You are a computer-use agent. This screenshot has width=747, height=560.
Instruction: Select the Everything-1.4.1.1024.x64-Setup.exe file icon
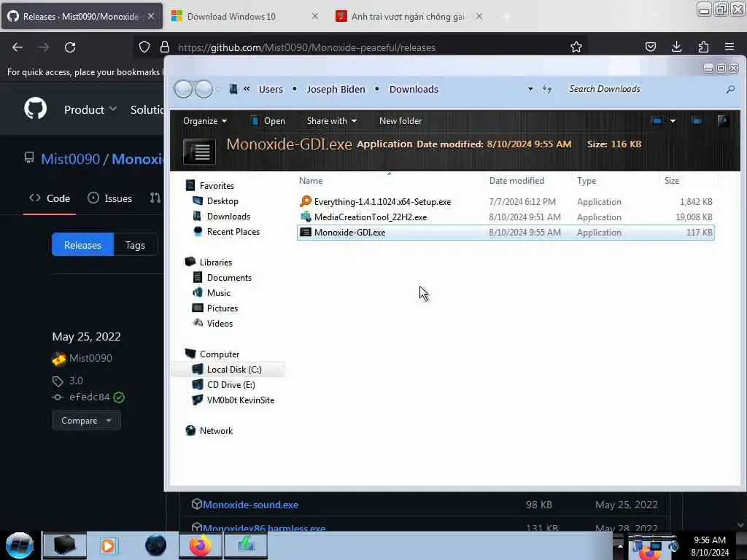[306, 201]
